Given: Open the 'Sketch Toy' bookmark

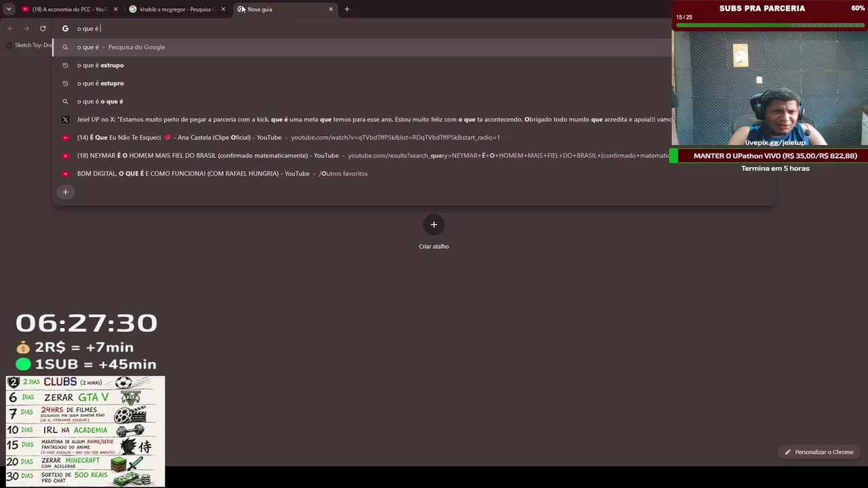Looking at the screenshot, I should [x=29, y=45].
